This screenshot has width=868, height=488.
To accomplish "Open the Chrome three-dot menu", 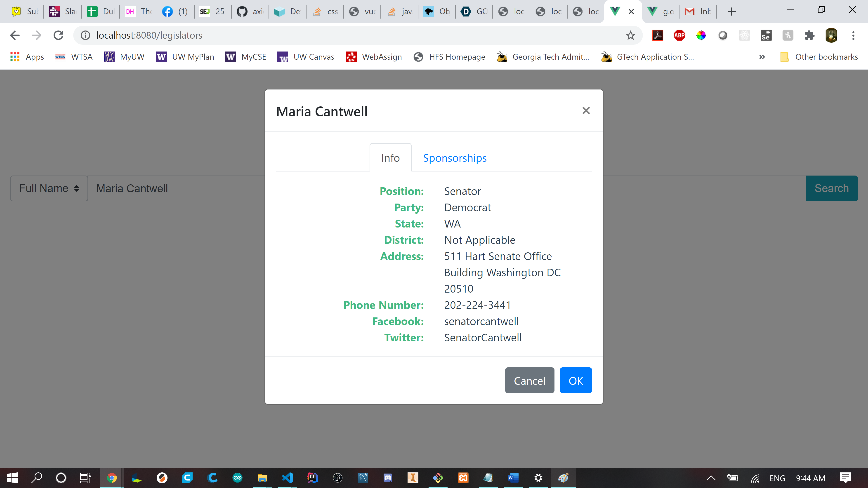I will [853, 35].
